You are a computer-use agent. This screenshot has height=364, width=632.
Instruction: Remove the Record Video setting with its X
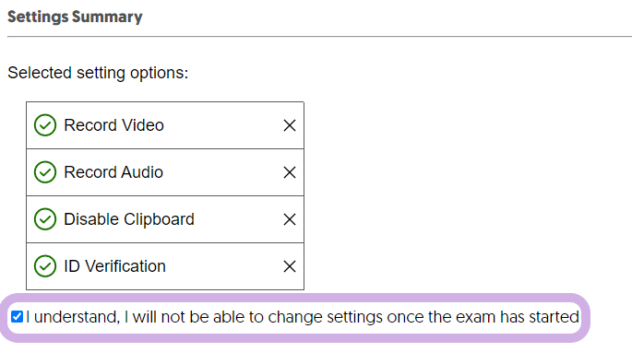(x=290, y=125)
